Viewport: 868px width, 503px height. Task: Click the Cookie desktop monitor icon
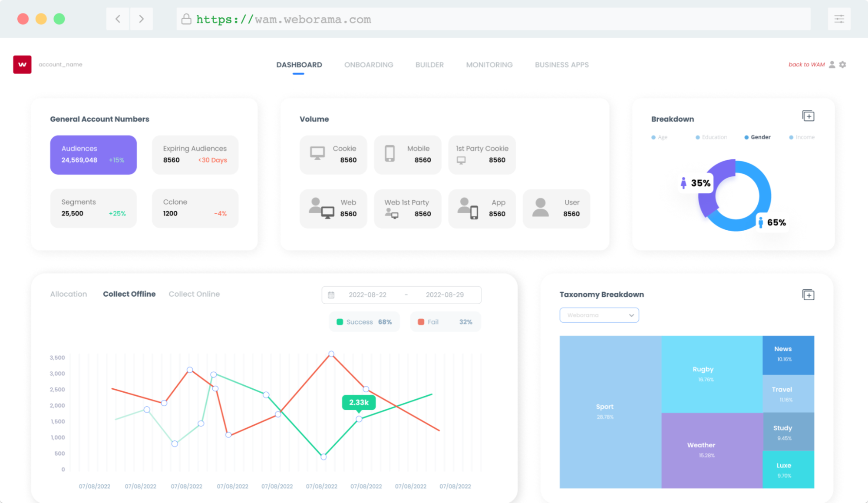click(x=317, y=153)
